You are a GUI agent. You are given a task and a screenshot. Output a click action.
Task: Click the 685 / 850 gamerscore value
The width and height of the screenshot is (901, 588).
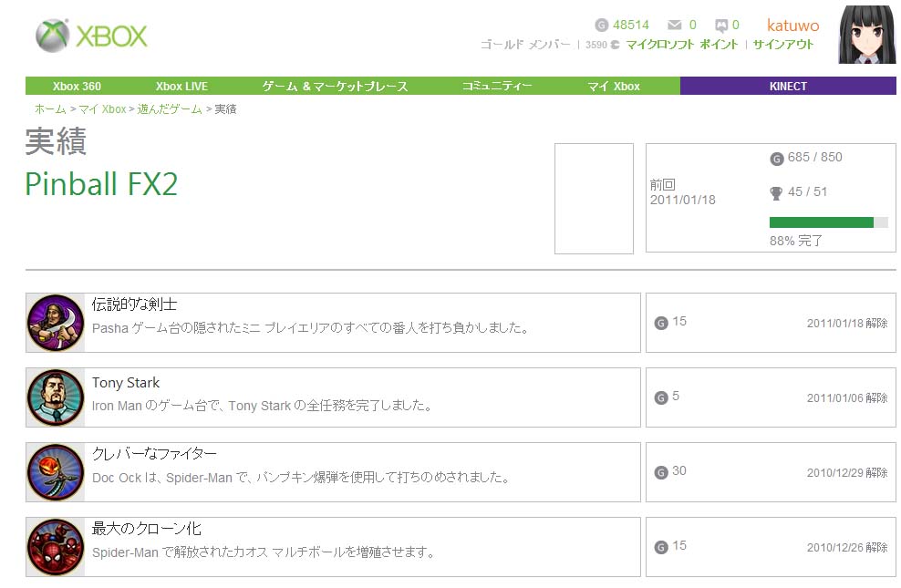[x=814, y=158]
